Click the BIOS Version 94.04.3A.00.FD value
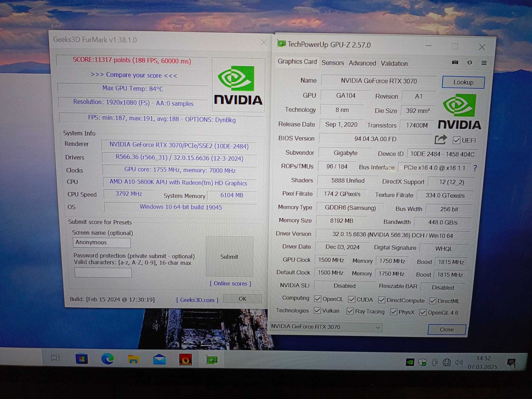Image resolution: width=532 pixels, height=399 pixels. coord(375,139)
